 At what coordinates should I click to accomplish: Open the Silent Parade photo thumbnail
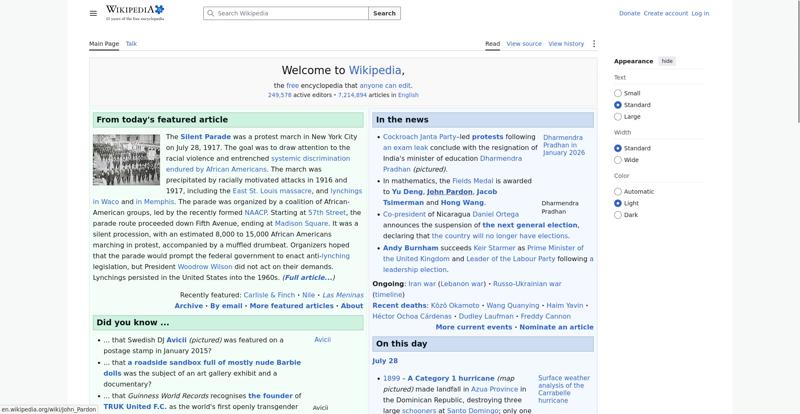126,160
